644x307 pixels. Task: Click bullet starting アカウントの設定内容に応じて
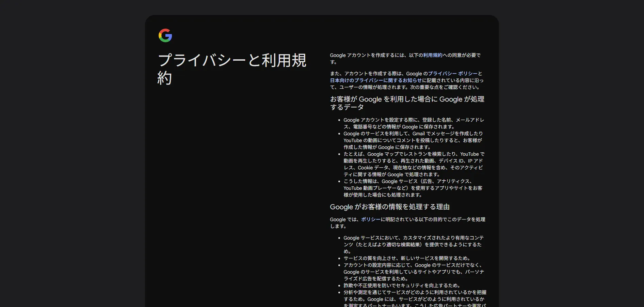point(414,272)
